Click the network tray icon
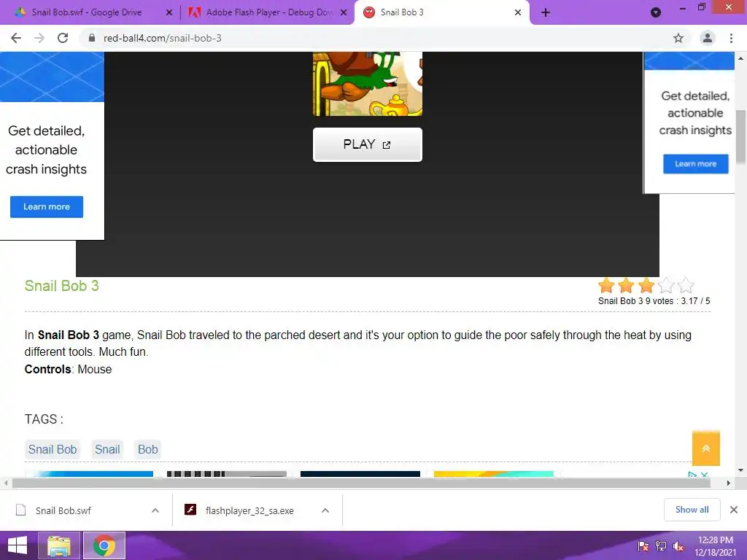Viewport: 747px width, 560px height. pyautogui.click(x=661, y=546)
